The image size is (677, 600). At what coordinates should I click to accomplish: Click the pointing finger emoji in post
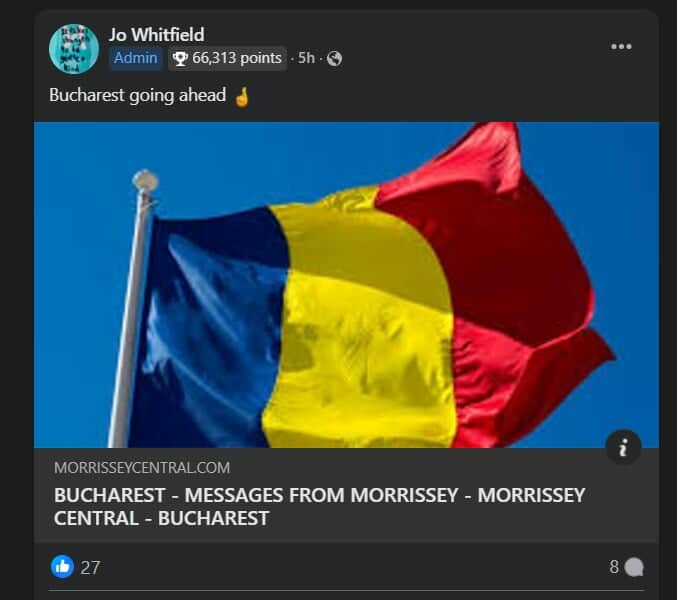click(242, 96)
